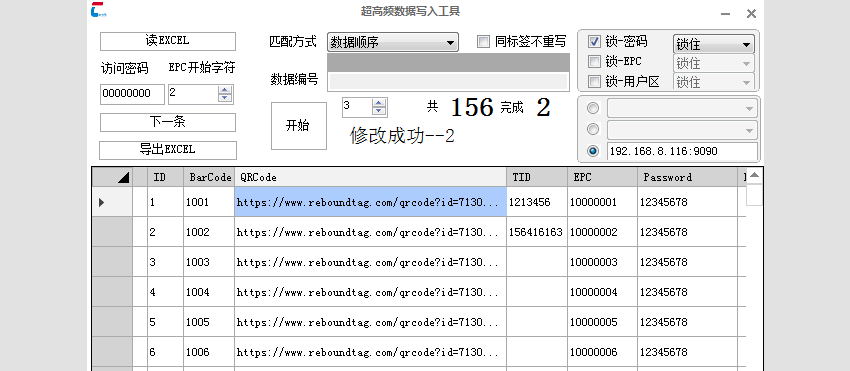
Task: Click the 导出EXCEL button
Action: coord(168,150)
